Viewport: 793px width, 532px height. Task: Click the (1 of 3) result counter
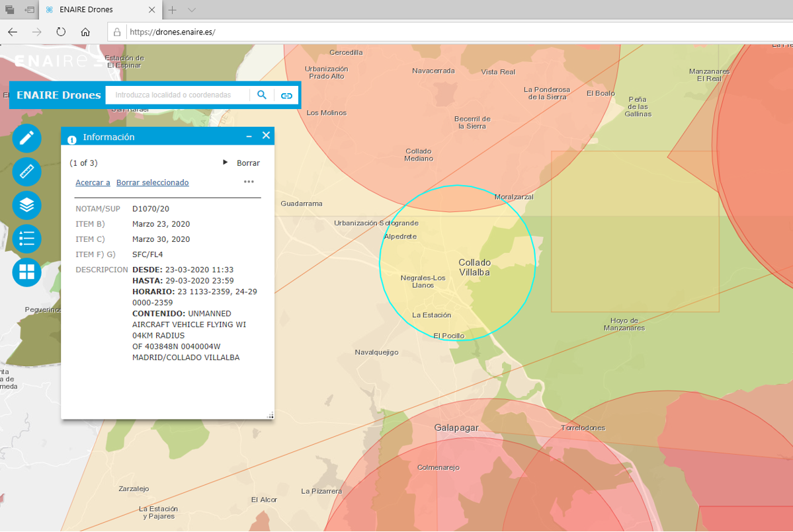83,163
